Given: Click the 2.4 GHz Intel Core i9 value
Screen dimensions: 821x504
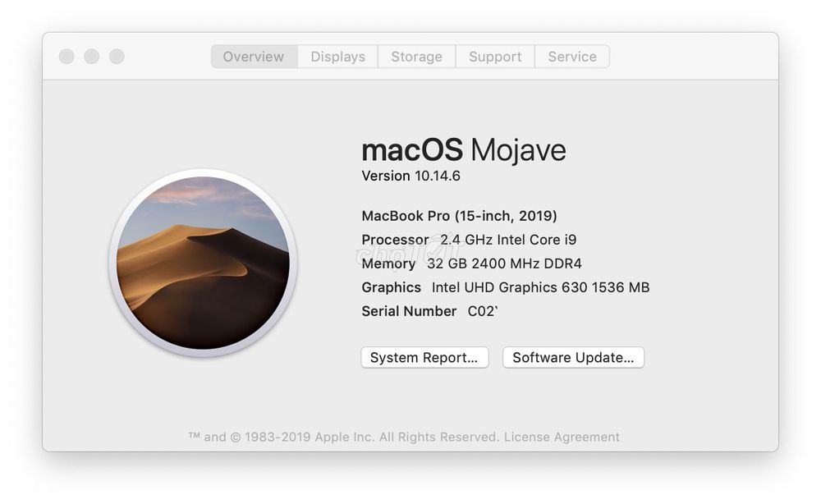Looking at the screenshot, I should (x=508, y=240).
